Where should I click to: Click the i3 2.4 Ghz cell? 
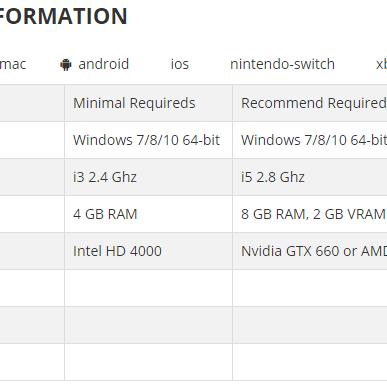(149, 177)
